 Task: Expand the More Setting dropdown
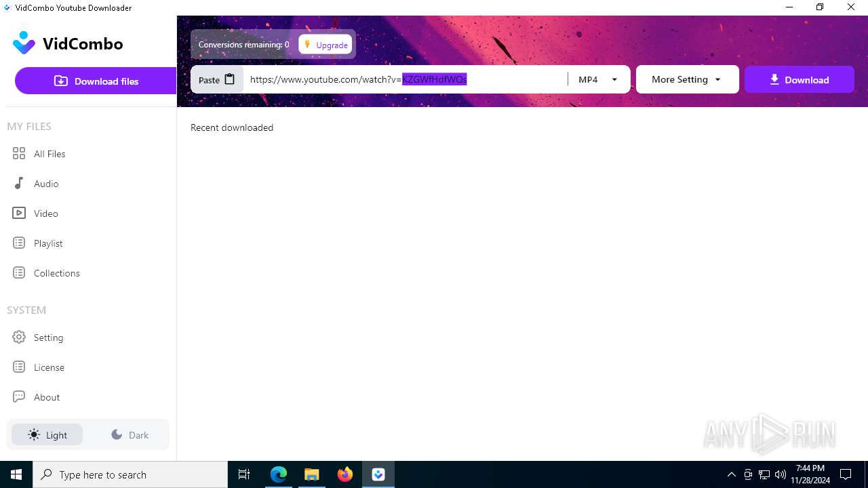point(687,79)
